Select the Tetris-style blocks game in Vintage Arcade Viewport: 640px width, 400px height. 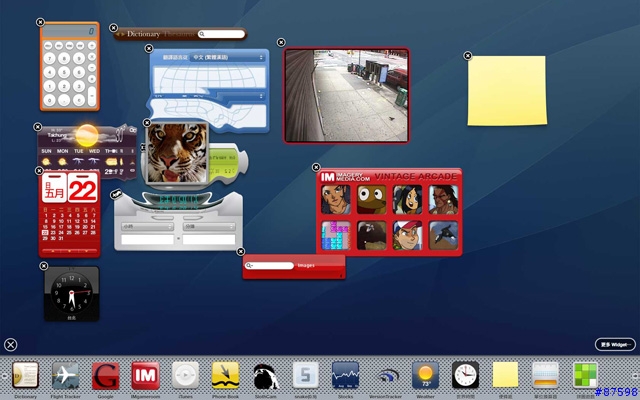336,236
